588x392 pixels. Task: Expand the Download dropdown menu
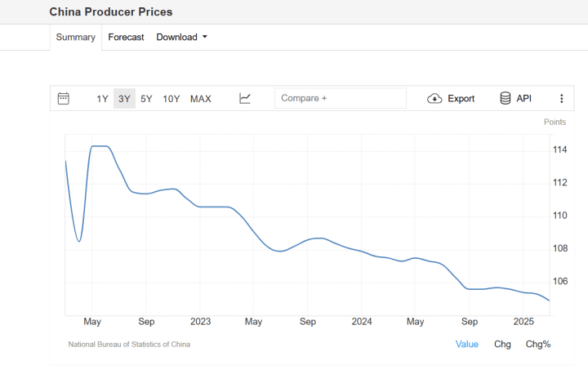[x=182, y=37]
